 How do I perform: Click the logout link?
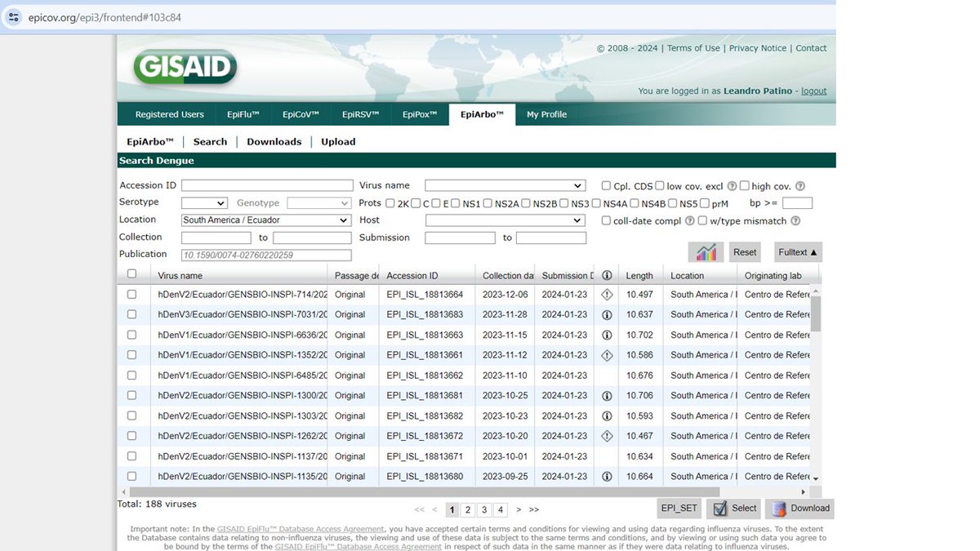(813, 91)
